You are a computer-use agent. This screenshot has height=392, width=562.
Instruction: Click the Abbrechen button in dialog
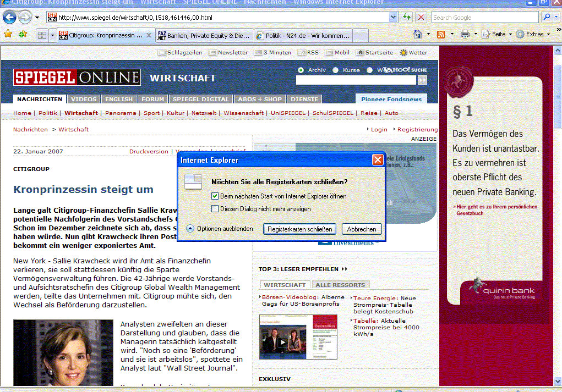(x=362, y=229)
